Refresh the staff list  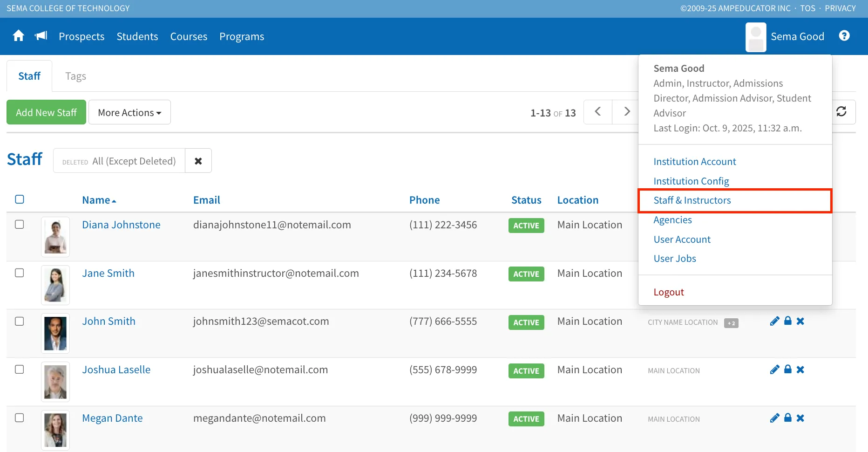tap(841, 112)
